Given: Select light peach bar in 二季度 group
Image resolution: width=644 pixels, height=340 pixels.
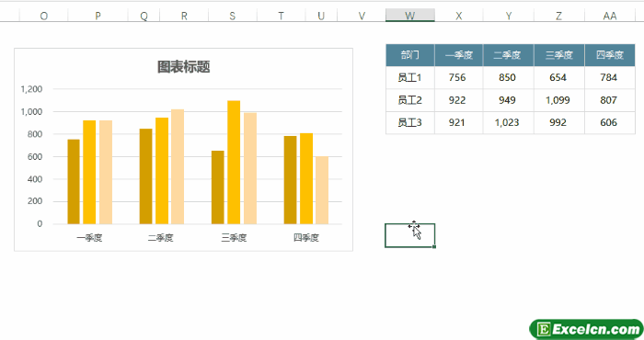Looking at the screenshot, I should pos(178,166).
